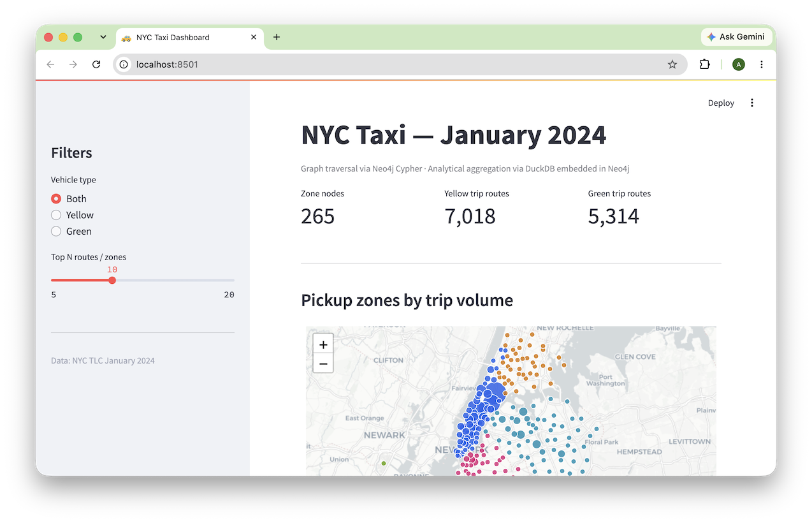Open the Extensions puzzle icon
Viewport: 812px width, 523px height.
pyautogui.click(x=704, y=64)
